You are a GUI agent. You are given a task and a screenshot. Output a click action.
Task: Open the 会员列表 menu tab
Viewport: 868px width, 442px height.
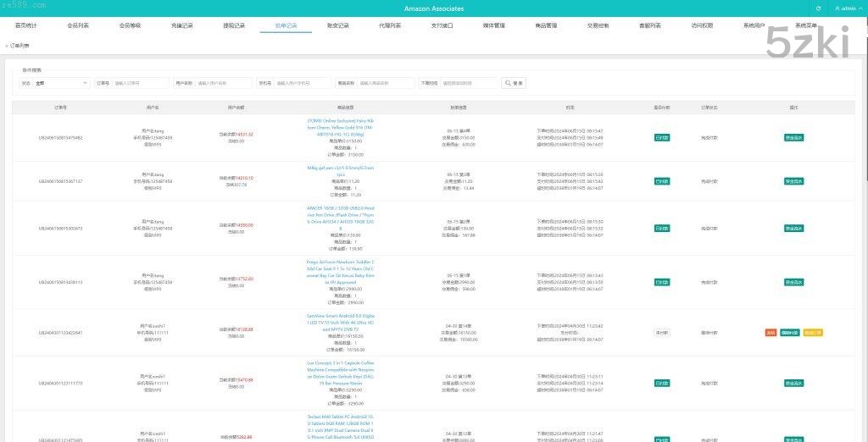pyautogui.click(x=78, y=26)
